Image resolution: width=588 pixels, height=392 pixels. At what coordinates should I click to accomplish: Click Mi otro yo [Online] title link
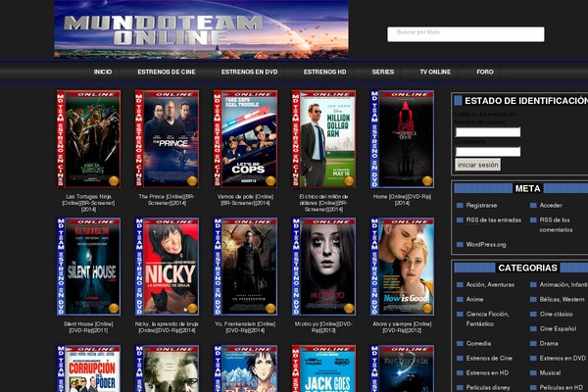pyautogui.click(x=323, y=327)
